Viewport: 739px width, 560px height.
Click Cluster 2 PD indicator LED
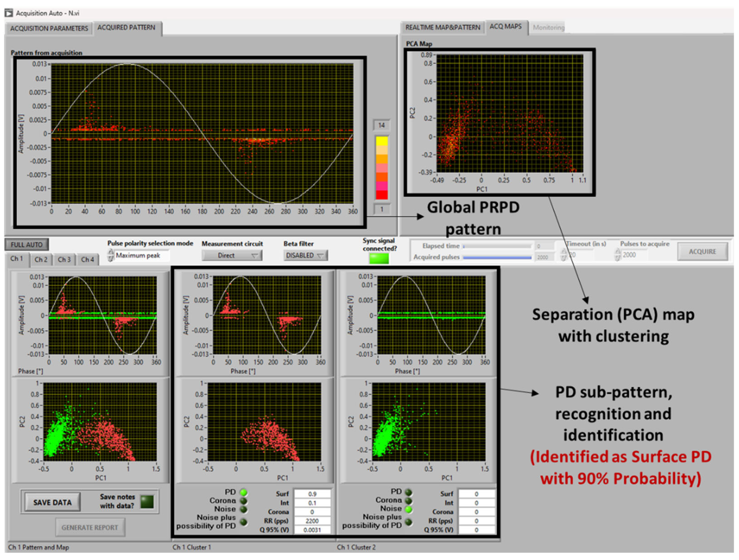point(408,492)
